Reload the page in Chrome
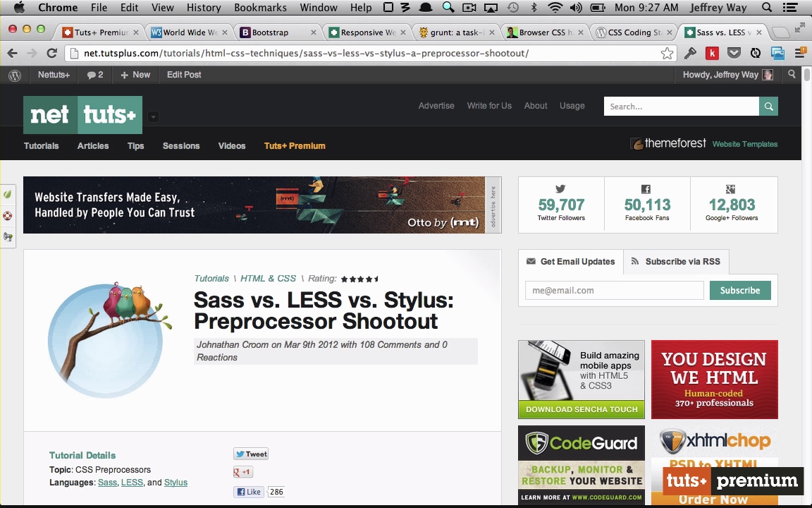Screen dimensions: 812x508 [x=51, y=53]
